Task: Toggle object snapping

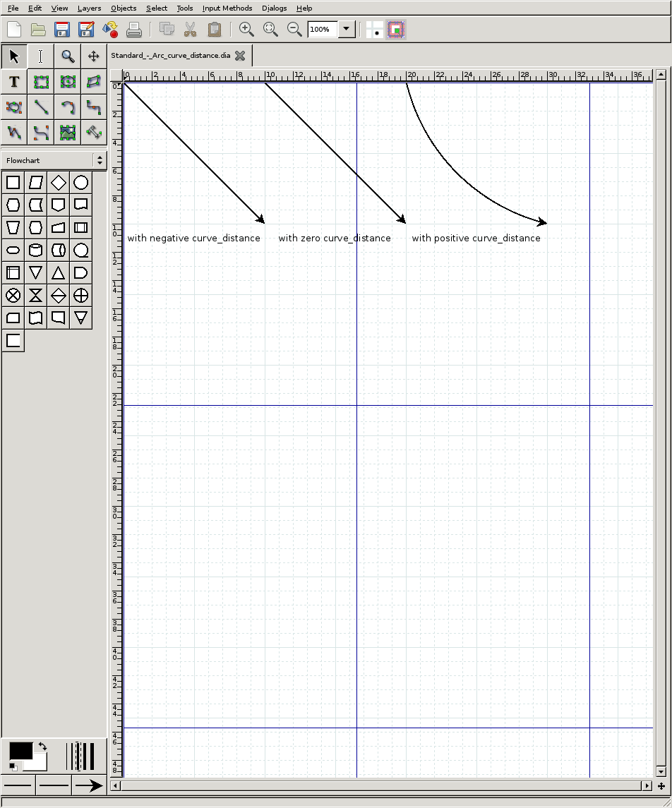Action: pos(396,30)
